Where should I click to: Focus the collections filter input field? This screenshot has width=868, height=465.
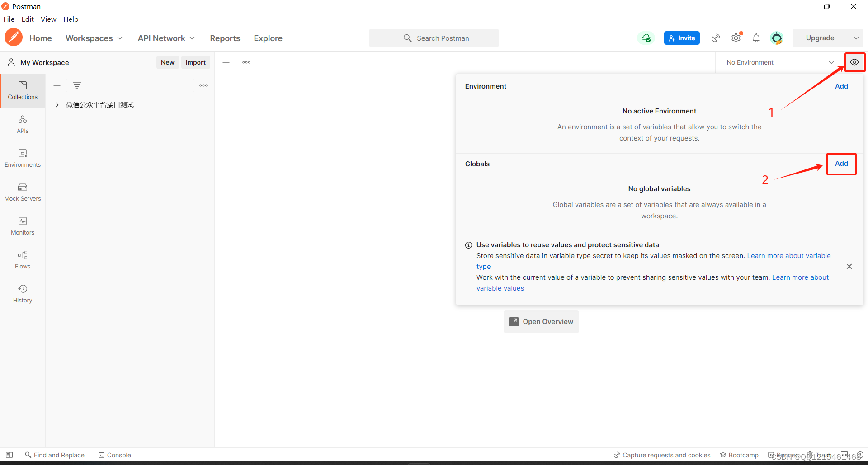[130, 85]
